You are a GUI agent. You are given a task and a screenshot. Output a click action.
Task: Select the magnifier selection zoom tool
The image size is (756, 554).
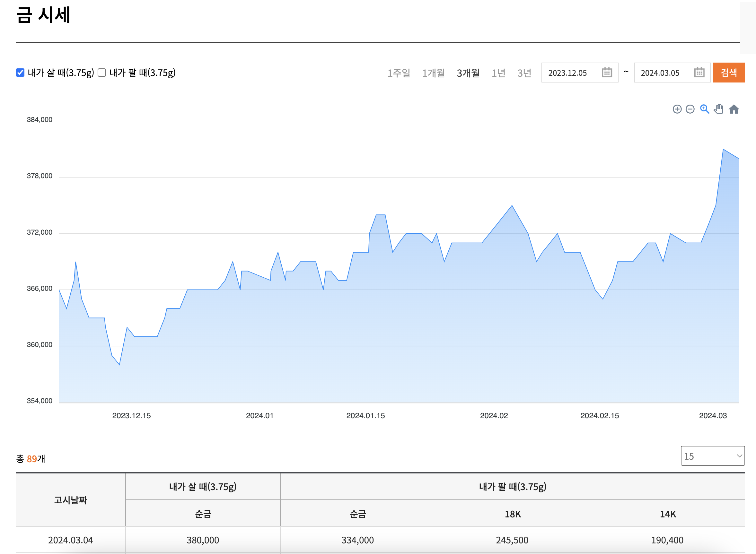click(x=704, y=109)
